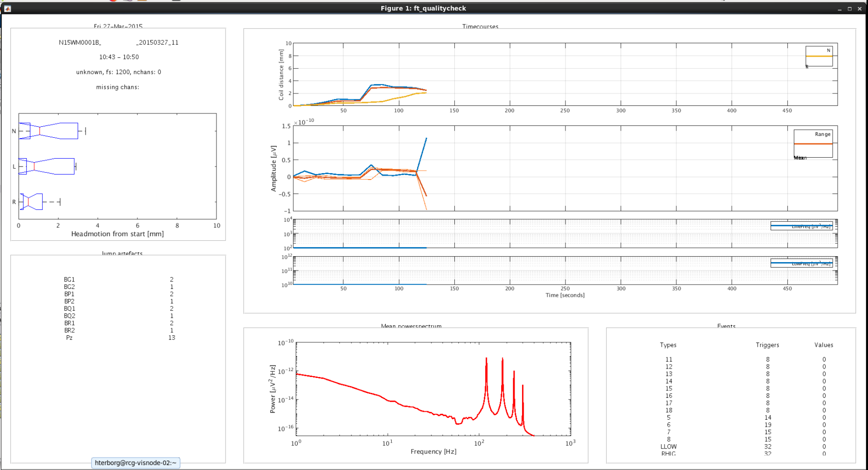Click the tallest peak in mean powerspectrum
Image resolution: width=868 pixels, height=470 pixels.
(486, 359)
